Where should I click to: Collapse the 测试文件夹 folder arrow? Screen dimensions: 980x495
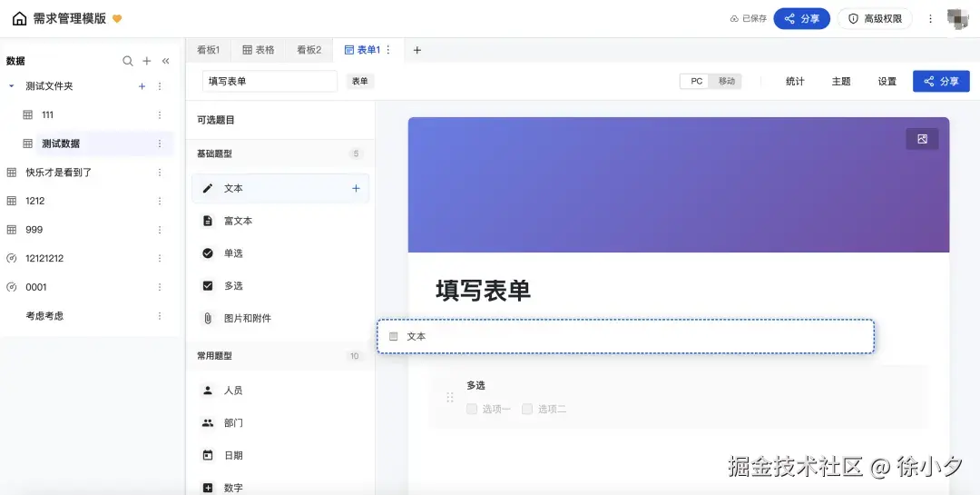(11, 86)
